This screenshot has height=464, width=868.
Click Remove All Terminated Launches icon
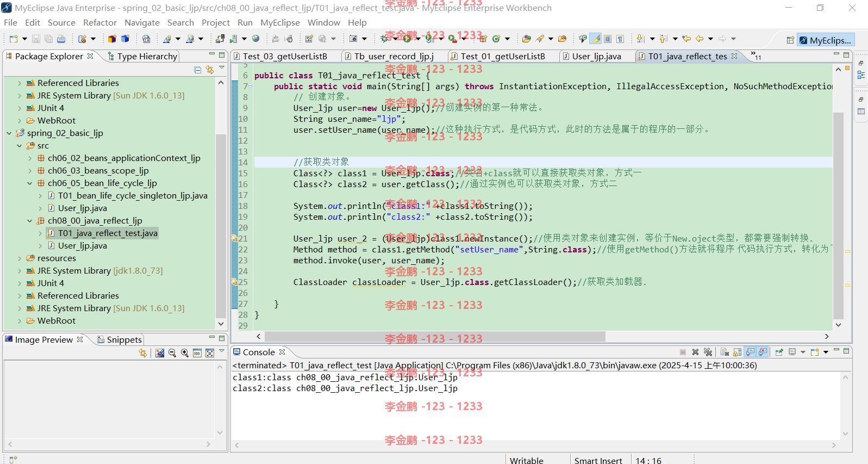(x=708, y=352)
